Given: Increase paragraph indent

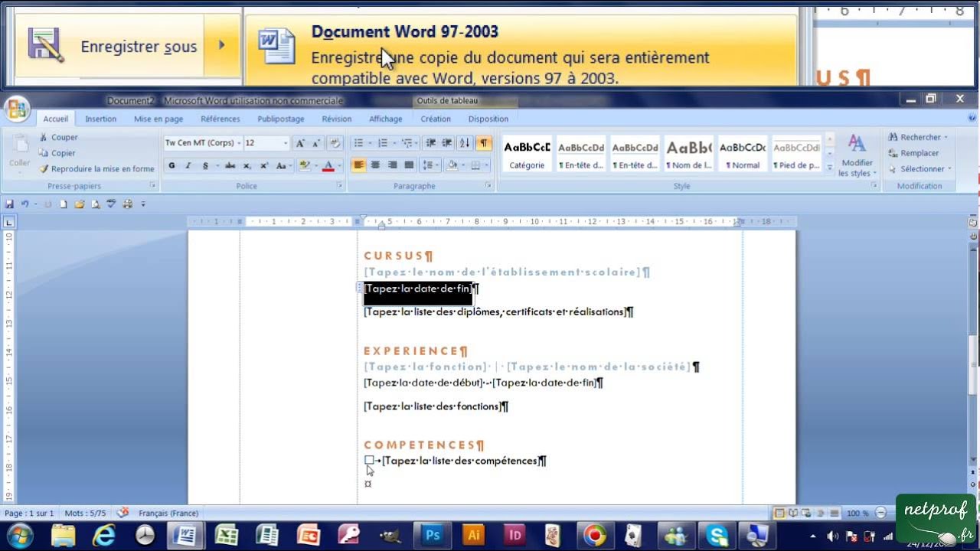Looking at the screenshot, I should (x=447, y=143).
